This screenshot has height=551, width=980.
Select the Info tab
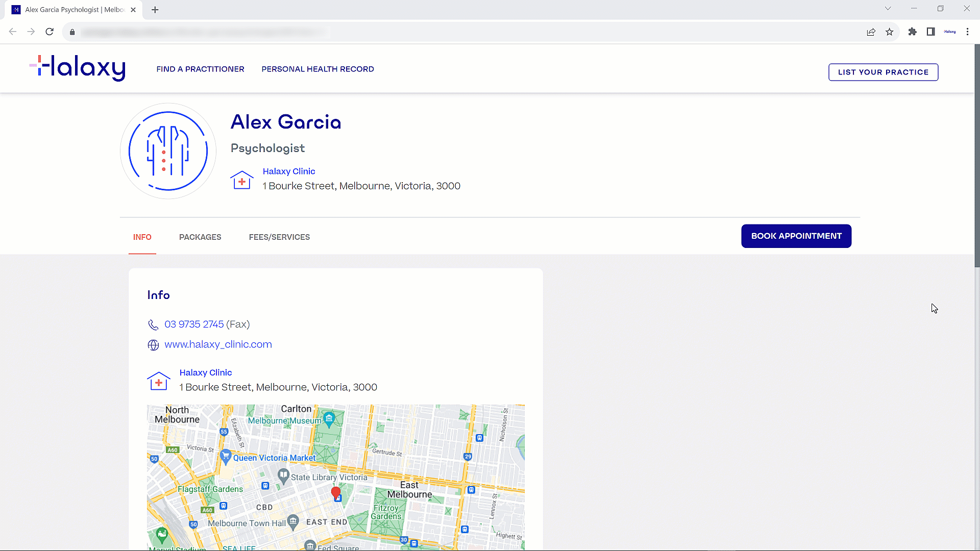tap(142, 237)
